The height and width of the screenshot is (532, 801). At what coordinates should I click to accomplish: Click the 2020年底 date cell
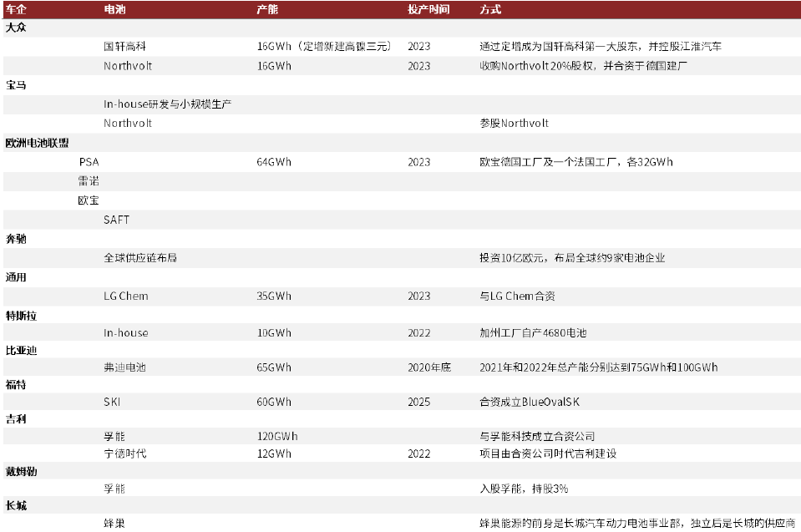429,367
